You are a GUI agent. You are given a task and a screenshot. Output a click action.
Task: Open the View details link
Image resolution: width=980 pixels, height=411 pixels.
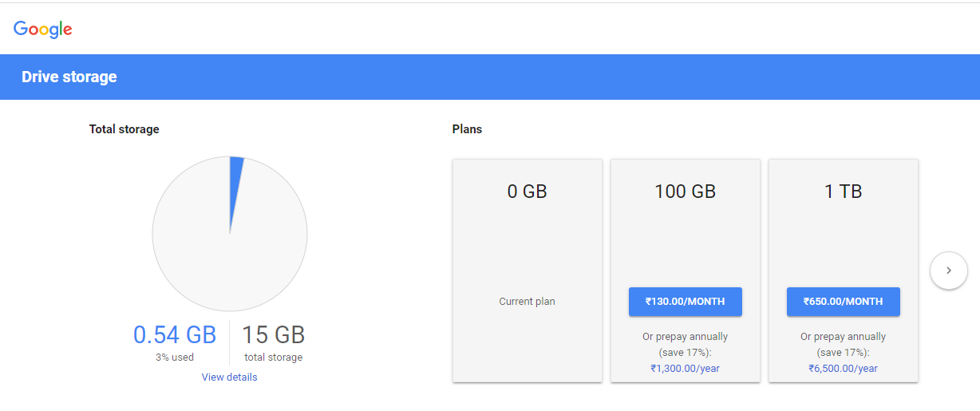230,377
